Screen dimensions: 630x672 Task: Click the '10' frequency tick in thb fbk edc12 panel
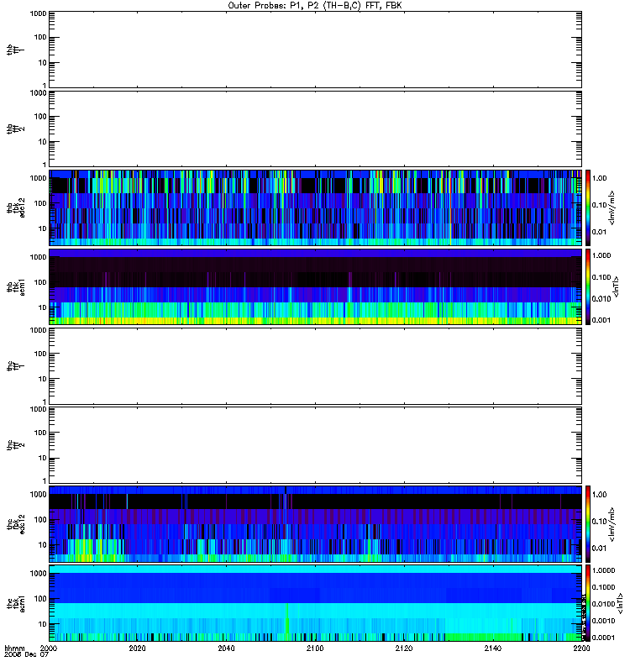click(43, 228)
